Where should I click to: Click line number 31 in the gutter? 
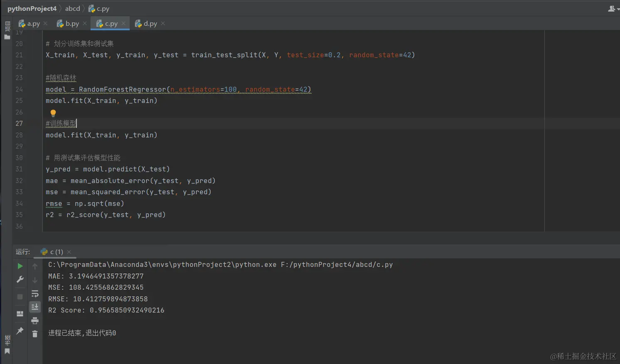tap(19, 169)
